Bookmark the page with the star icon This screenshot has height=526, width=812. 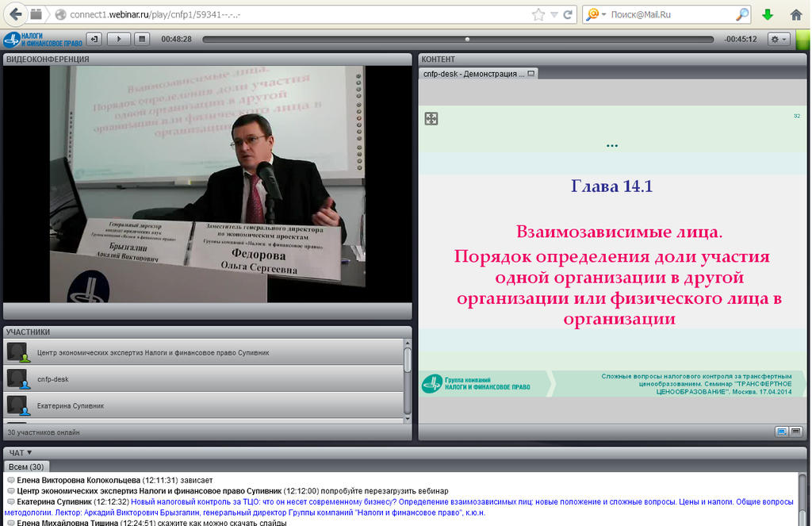(538, 14)
